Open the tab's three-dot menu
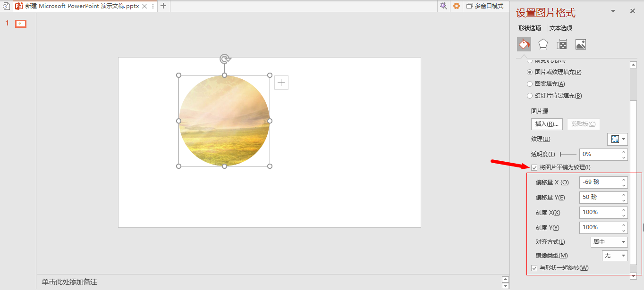The height and width of the screenshot is (290, 644). tap(153, 6)
